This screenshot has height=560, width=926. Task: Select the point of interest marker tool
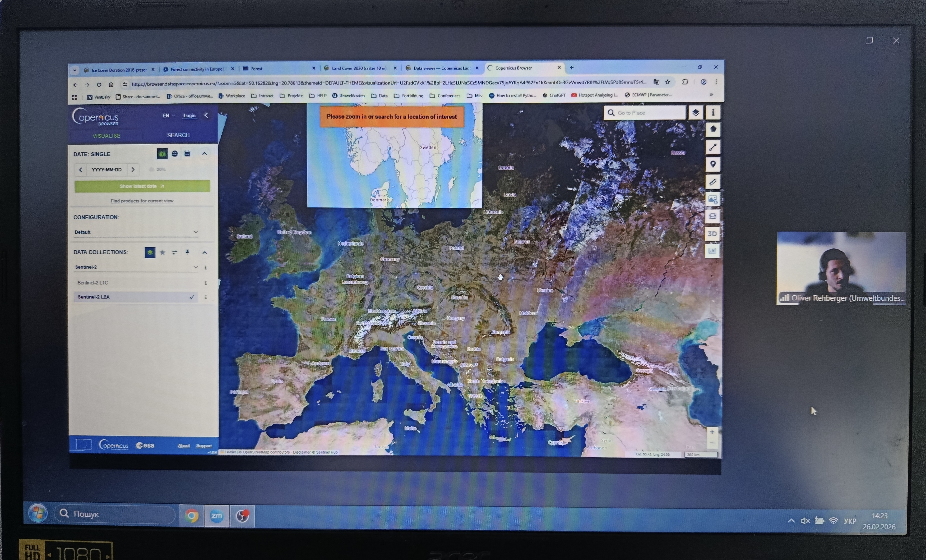point(713,164)
